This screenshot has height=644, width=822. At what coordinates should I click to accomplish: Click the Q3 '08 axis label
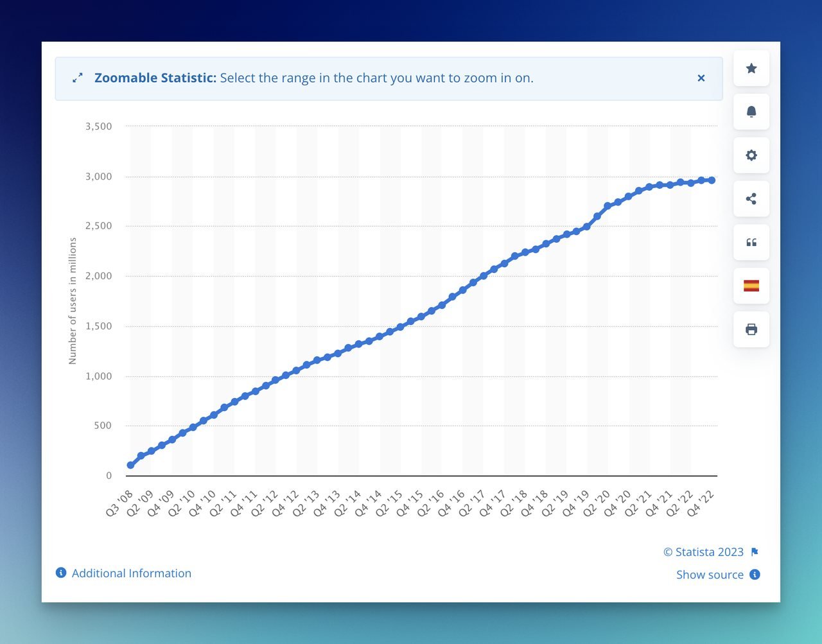pyautogui.click(x=120, y=503)
